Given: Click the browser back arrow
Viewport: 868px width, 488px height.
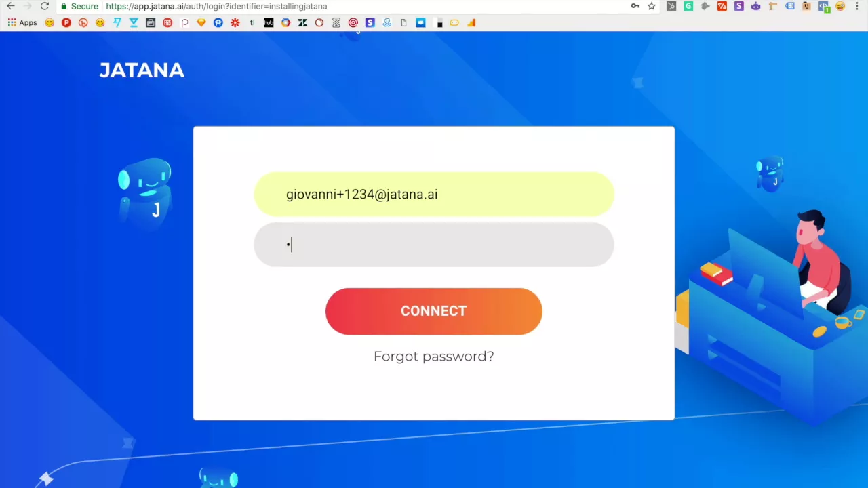Looking at the screenshot, I should tap(10, 6).
